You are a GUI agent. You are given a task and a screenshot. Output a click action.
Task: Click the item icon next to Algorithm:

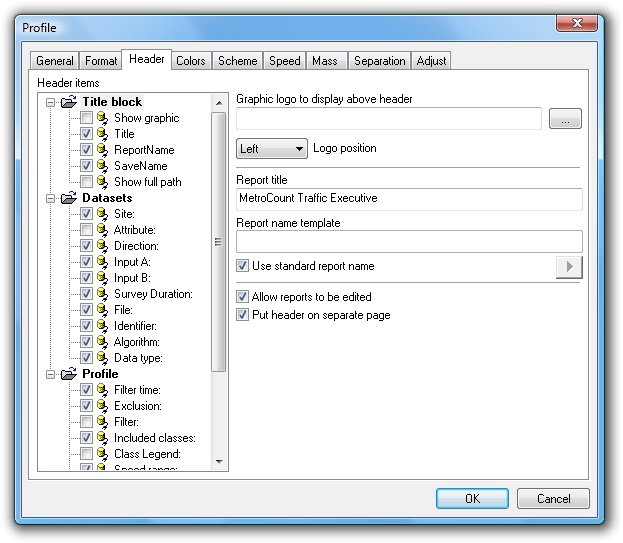pyautogui.click(x=103, y=342)
